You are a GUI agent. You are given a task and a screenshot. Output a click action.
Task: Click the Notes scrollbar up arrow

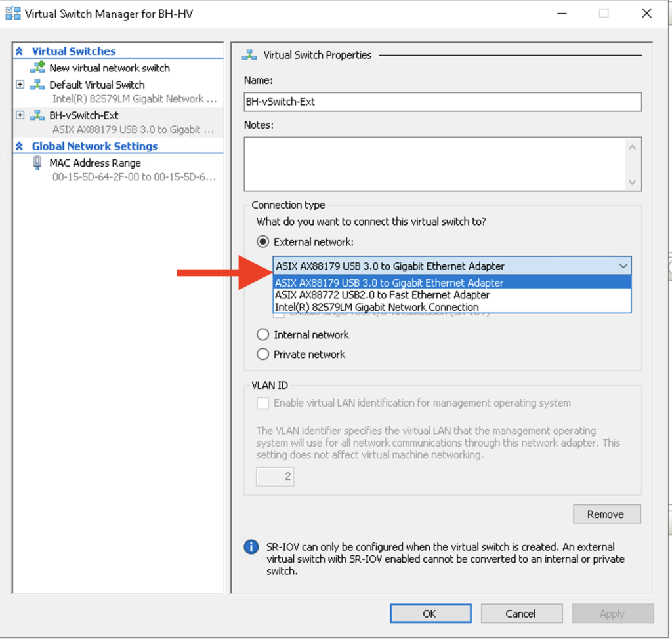(632, 148)
